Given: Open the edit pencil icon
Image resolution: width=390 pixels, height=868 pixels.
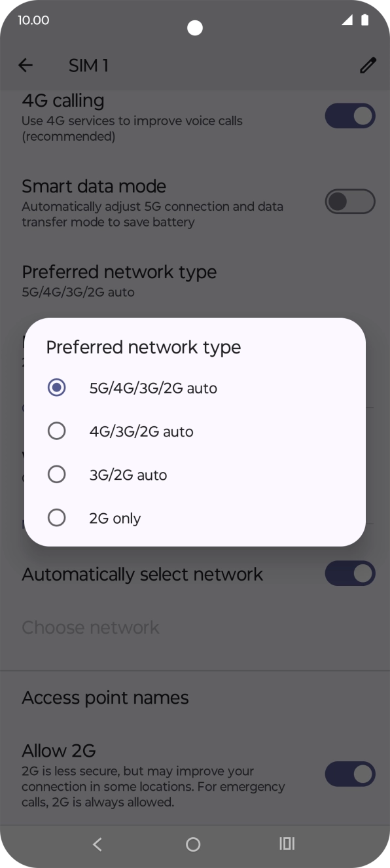Looking at the screenshot, I should click(366, 65).
